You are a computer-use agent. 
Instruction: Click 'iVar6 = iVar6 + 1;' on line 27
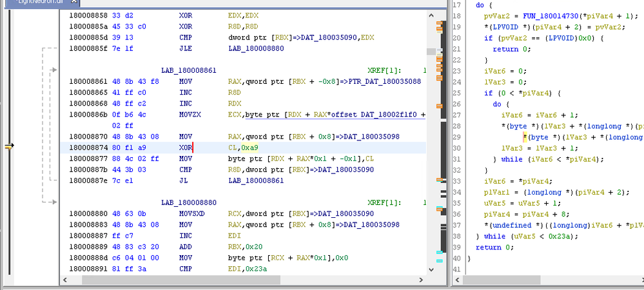pos(540,115)
